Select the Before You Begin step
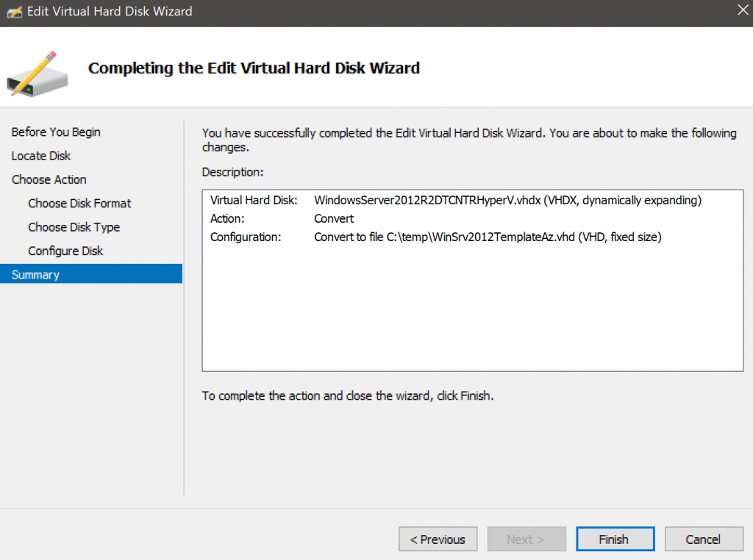 56,132
